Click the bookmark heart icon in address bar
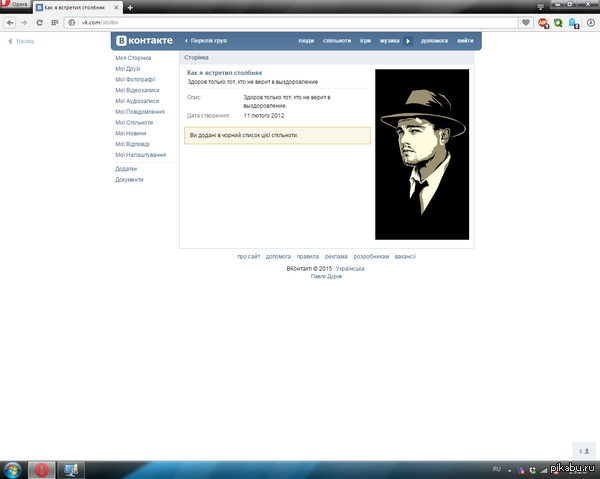This screenshot has height=479, width=600. point(525,22)
